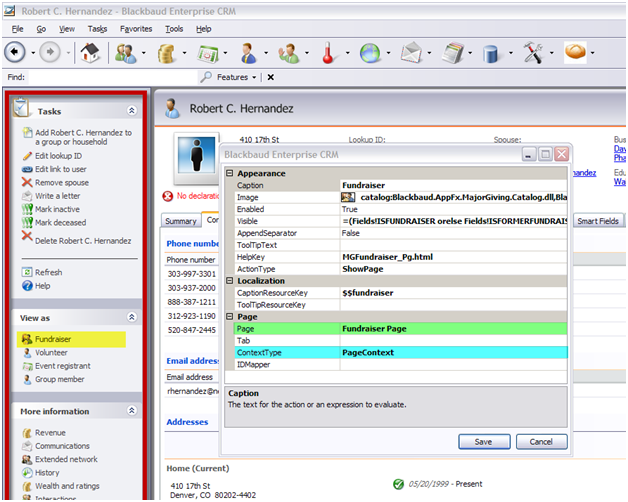This screenshot has width=628, height=502.
Task: Select the ContextType property row
Action: (401, 353)
